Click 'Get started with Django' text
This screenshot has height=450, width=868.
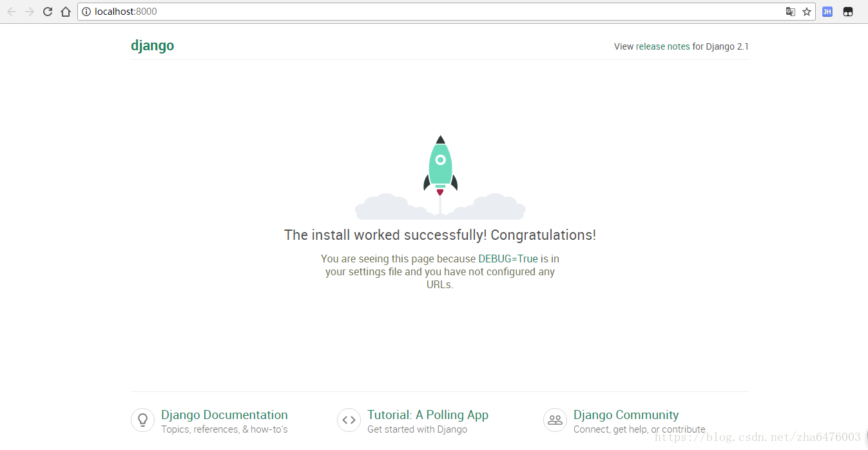pos(417,429)
